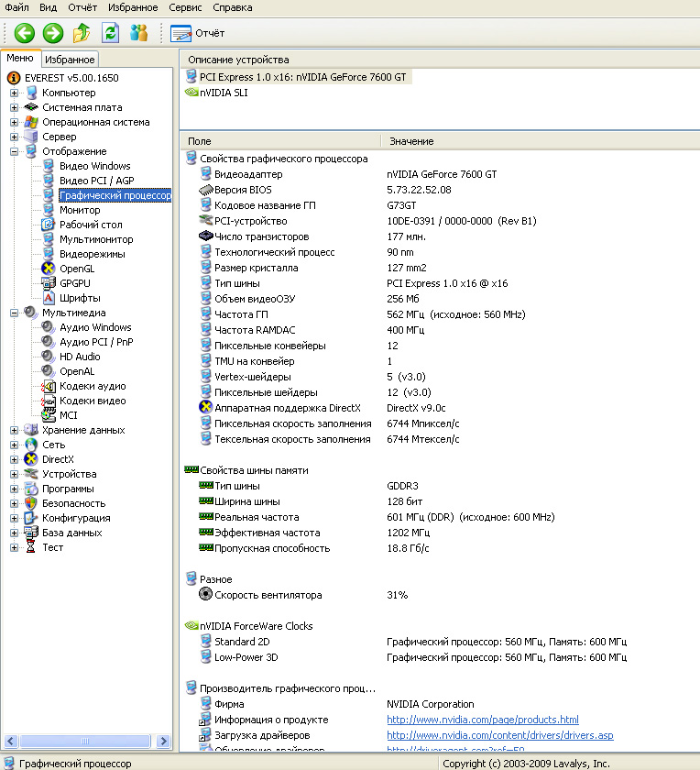Click the Скорость вентилятора fan icon
Viewport: 700px width, 770px height.
205,594
